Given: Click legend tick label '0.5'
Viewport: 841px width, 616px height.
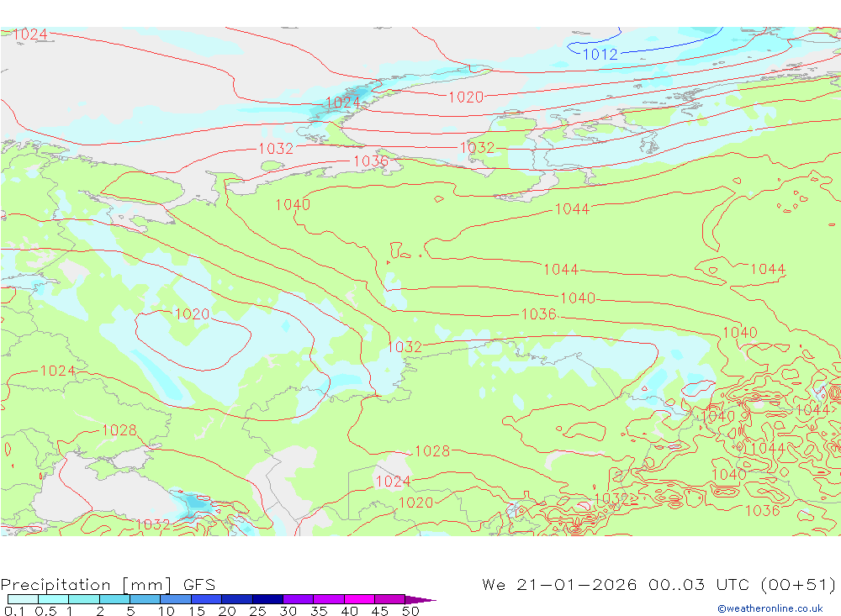Looking at the screenshot, I should [x=45, y=611].
